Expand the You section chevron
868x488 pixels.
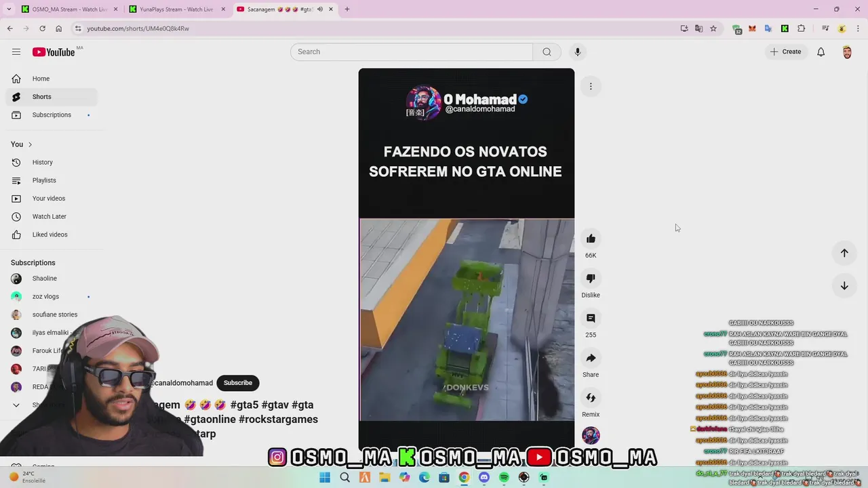pyautogui.click(x=30, y=144)
